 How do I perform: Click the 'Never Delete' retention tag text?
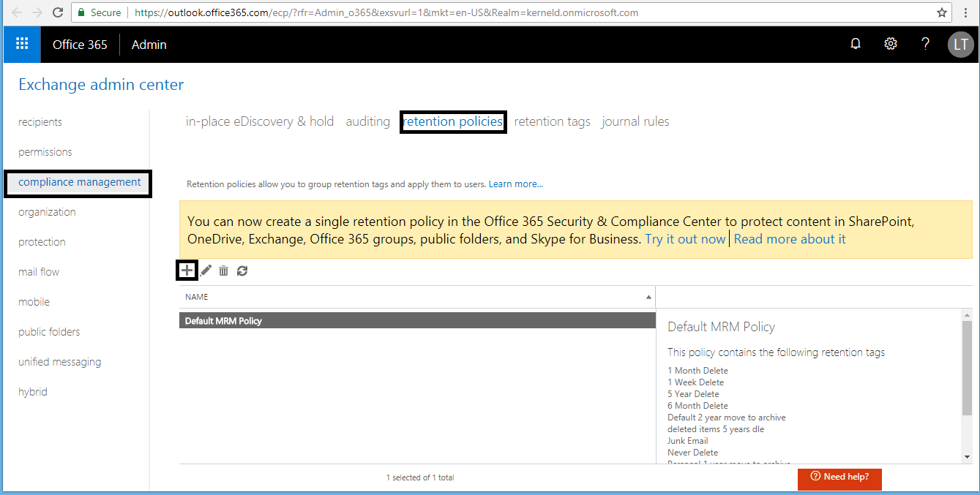[x=692, y=453]
